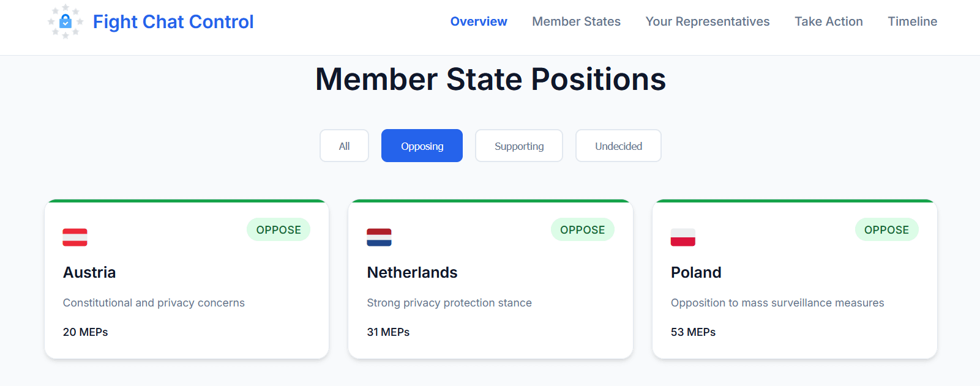Screen dimensions: 980x386
Task: Click the Fight Chat Control title
Action: click(173, 22)
